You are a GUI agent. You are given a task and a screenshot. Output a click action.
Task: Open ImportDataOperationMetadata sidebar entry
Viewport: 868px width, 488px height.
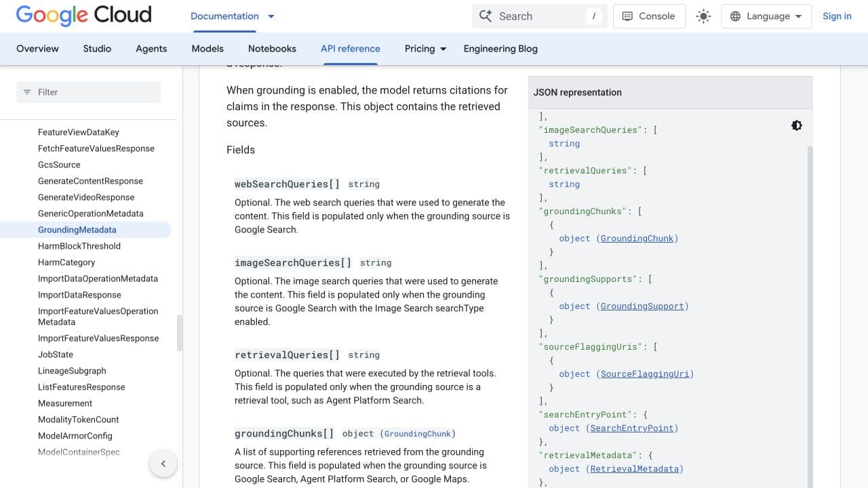click(x=98, y=279)
